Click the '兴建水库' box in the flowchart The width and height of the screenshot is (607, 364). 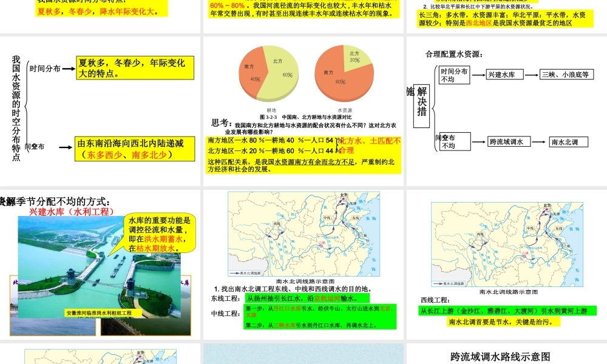click(505, 75)
